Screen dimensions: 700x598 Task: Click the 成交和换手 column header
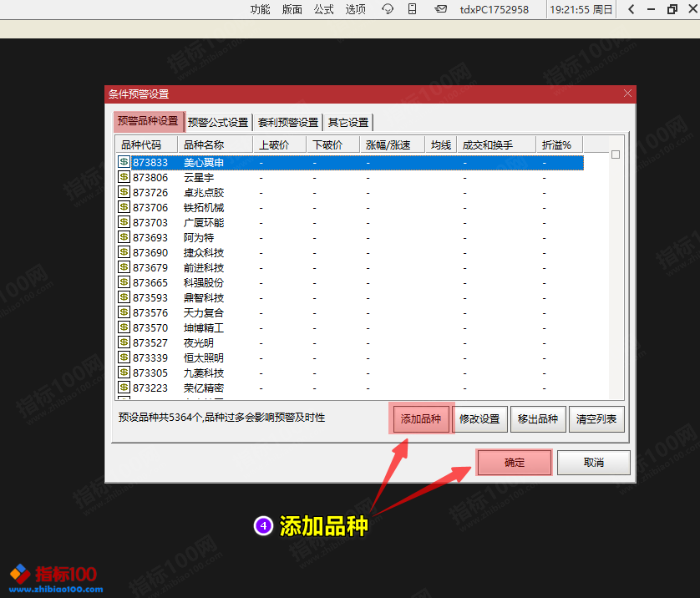pyautogui.click(x=496, y=144)
